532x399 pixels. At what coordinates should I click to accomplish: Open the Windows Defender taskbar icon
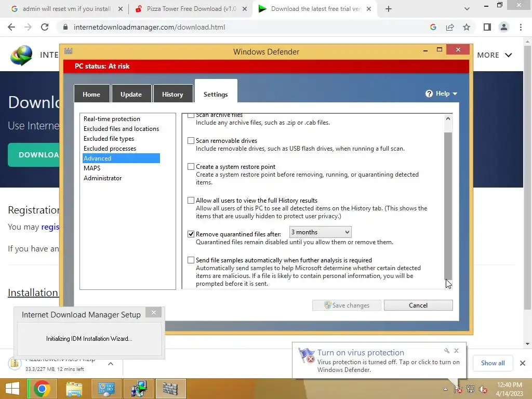(x=170, y=389)
